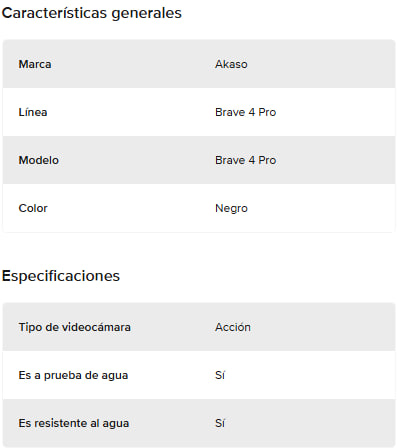Click the Características generales heading

click(x=92, y=13)
